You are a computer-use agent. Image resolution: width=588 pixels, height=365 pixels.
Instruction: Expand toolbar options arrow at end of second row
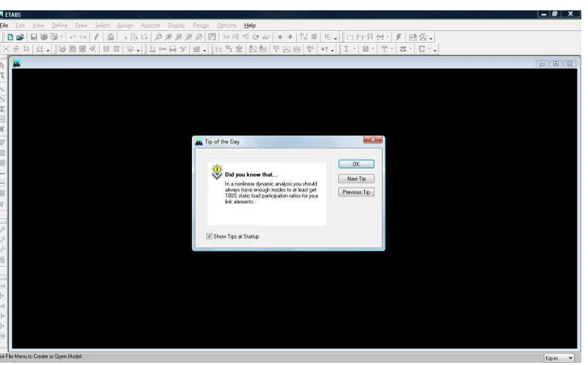pos(435,50)
